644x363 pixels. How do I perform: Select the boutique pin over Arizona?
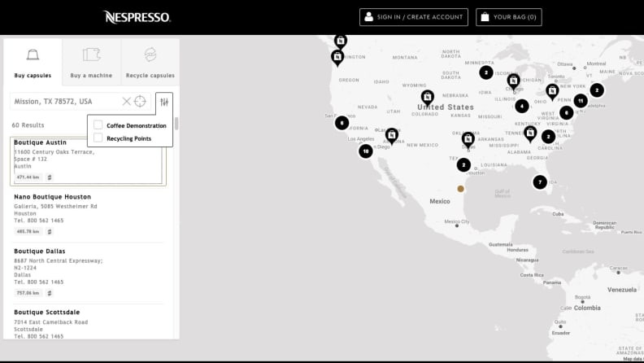coord(392,136)
